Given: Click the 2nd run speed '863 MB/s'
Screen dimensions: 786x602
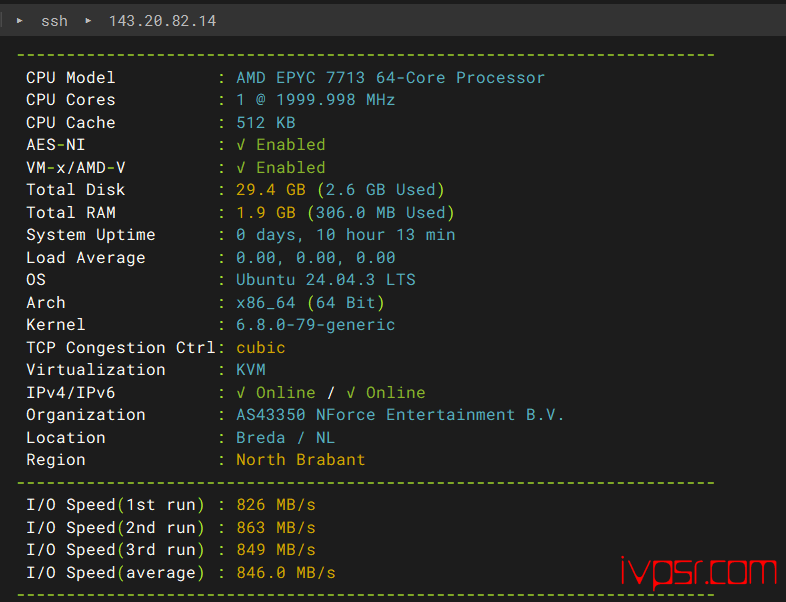Looking at the screenshot, I should tap(276, 528).
